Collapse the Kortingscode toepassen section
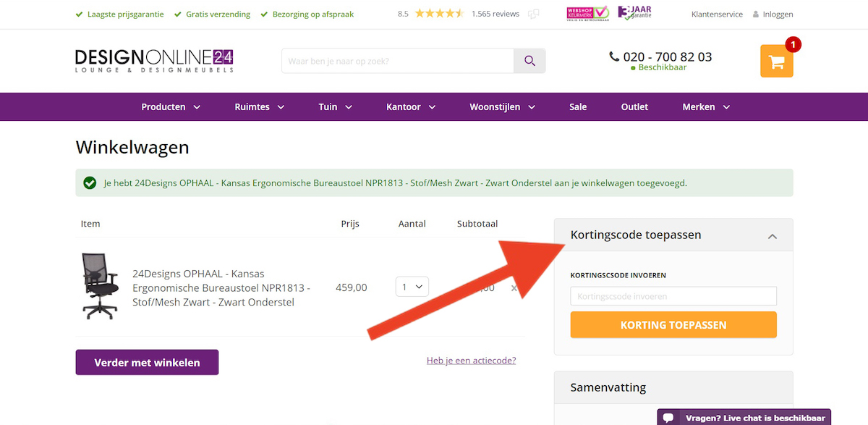 click(x=773, y=236)
